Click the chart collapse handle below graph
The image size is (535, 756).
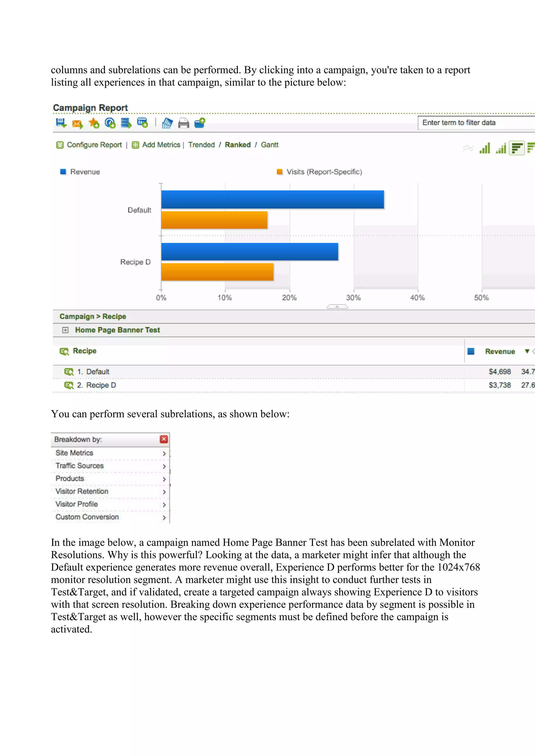(x=337, y=306)
